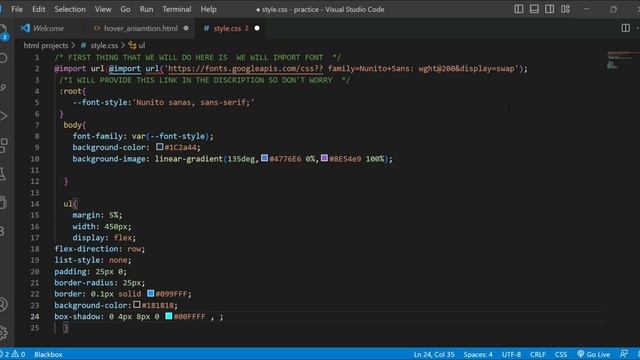Change file encoding 'UTF-8'
640x360 pixels.
[511, 354]
